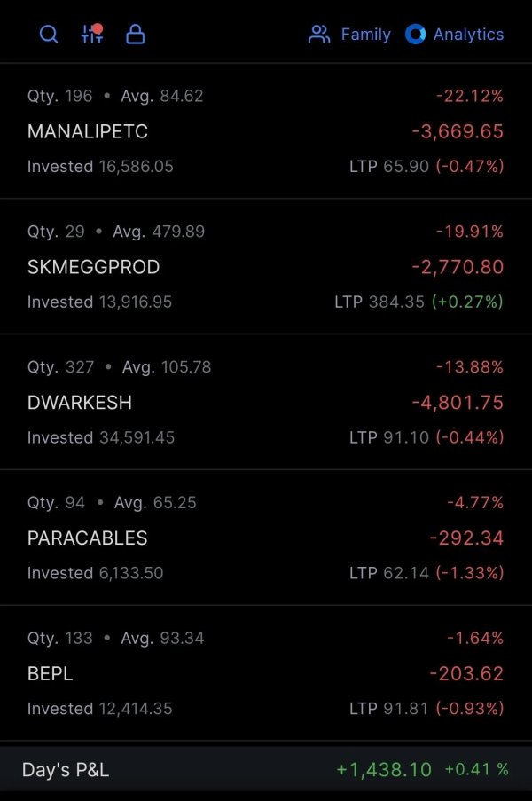Open the Analytics link

468,35
